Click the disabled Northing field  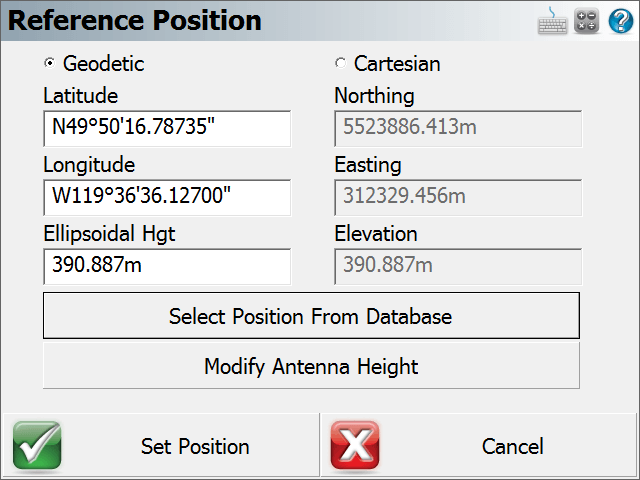(458, 128)
